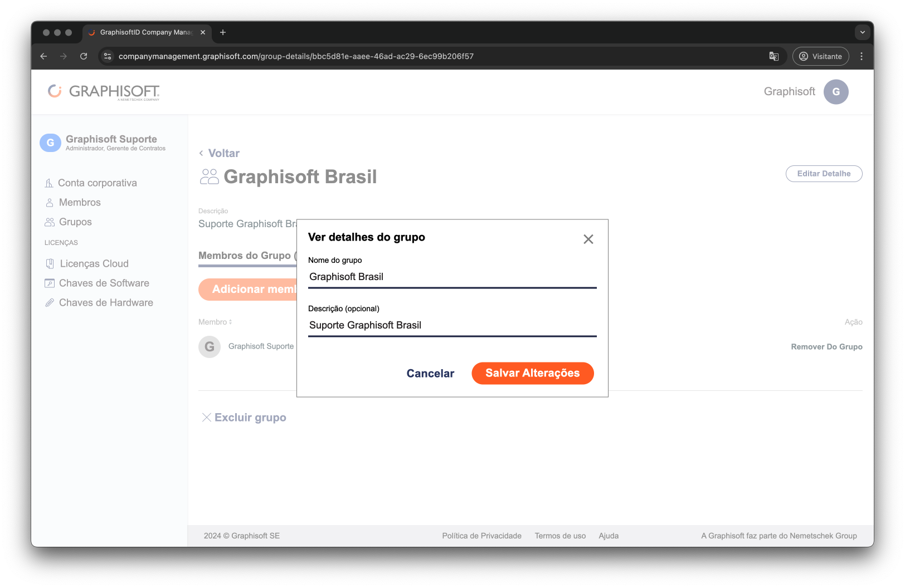Open Conta corporativa in sidebar

97,183
